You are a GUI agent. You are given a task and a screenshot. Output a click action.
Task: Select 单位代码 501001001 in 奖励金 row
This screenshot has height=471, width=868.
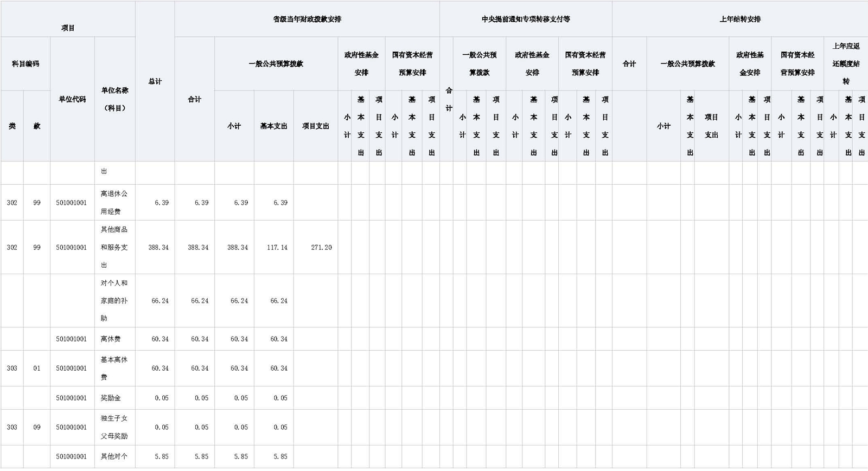tap(71, 398)
